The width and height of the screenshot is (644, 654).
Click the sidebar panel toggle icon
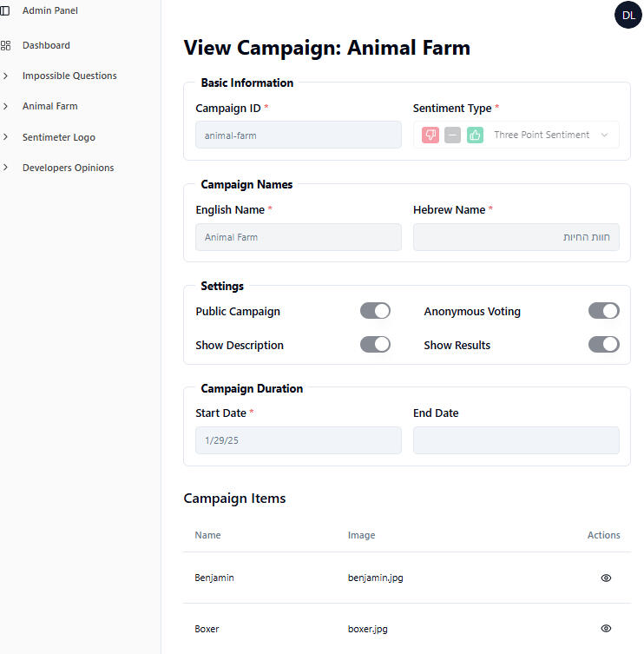[x=5, y=10]
